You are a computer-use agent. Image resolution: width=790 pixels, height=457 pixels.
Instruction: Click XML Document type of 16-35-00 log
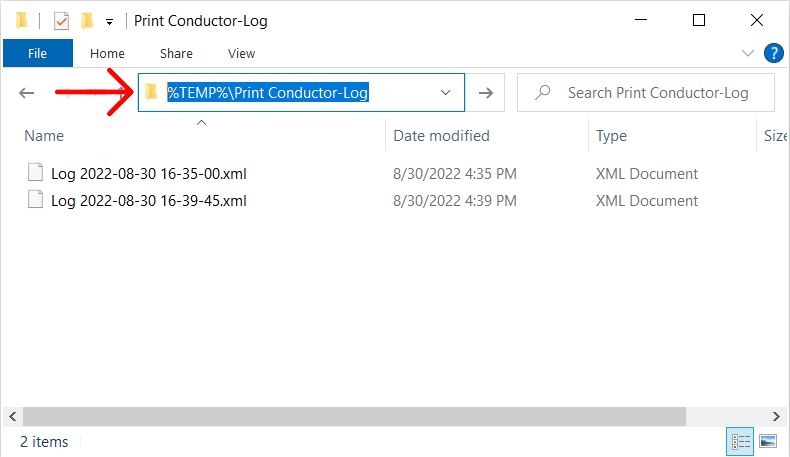coord(647,174)
